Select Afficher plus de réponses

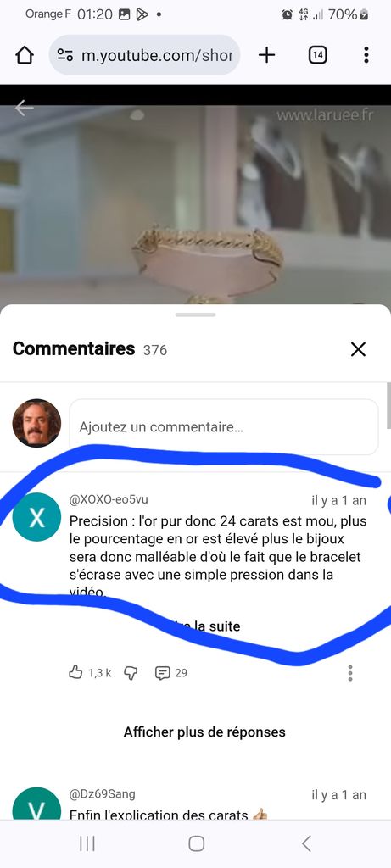point(204,732)
